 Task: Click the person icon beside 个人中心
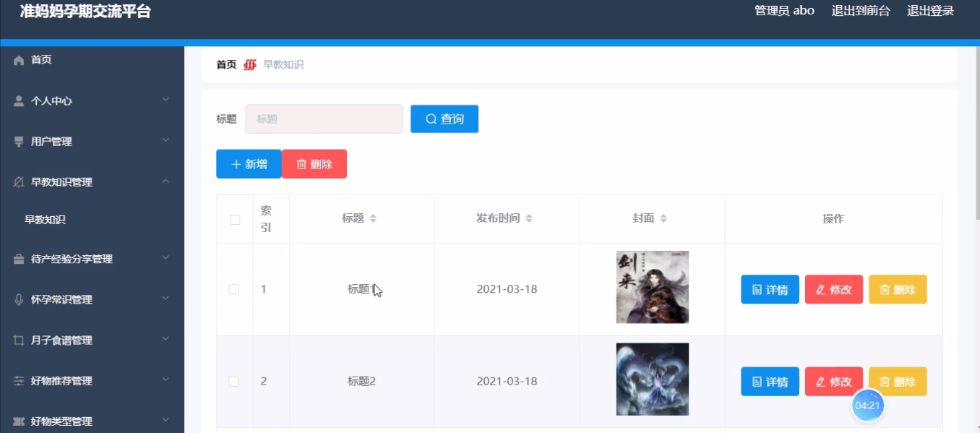click(19, 101)
